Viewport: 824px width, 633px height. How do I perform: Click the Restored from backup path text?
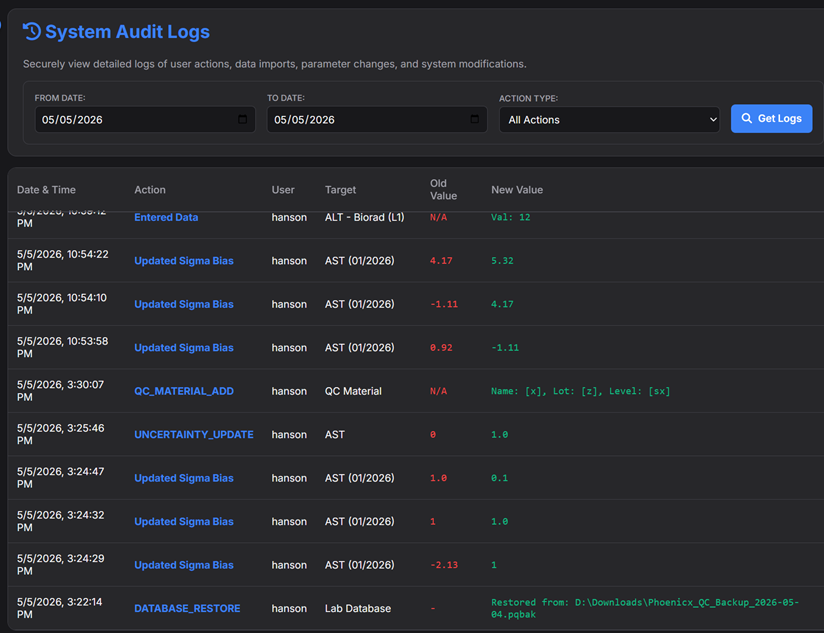point(645,608)
